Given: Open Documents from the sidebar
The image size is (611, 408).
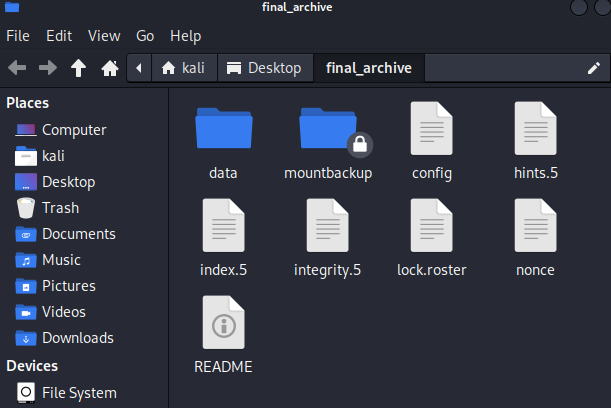Looking at the screenshot, I should tap(65, 234).
